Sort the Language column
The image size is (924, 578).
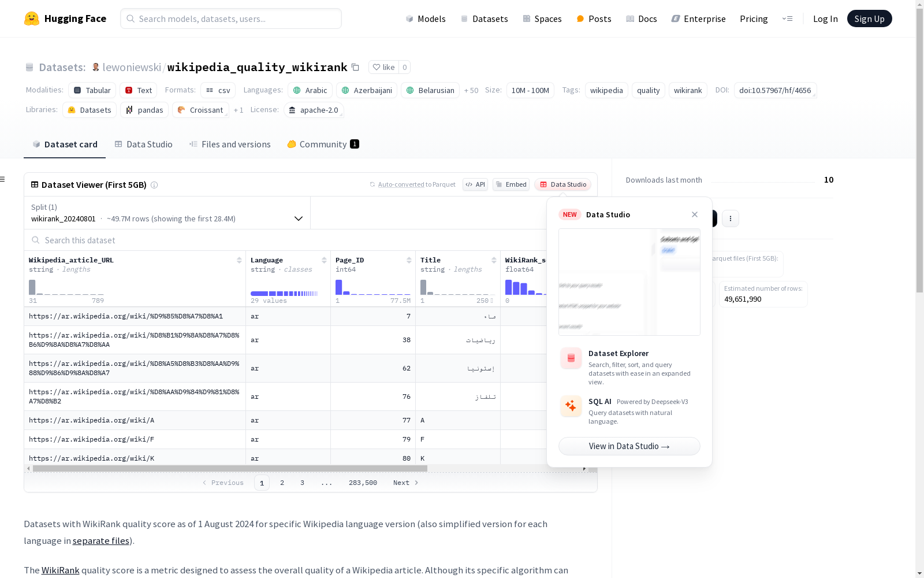click(x=324, y=260)
